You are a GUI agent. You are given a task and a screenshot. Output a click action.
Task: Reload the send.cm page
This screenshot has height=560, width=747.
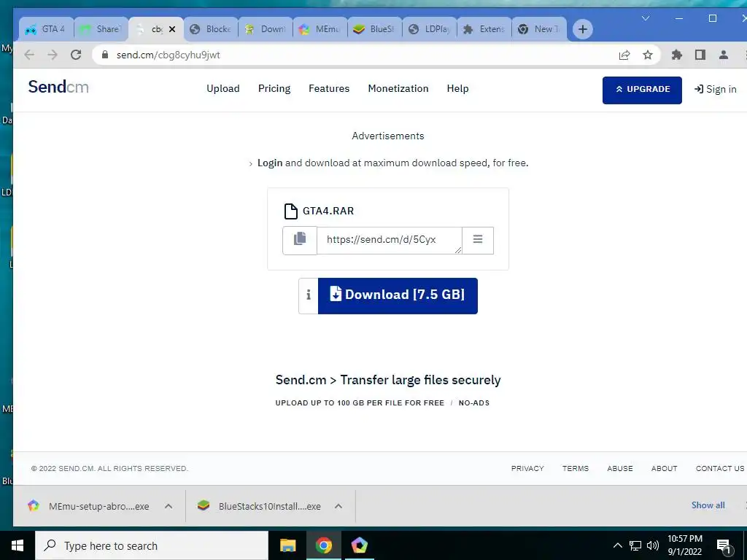[76, 55]
